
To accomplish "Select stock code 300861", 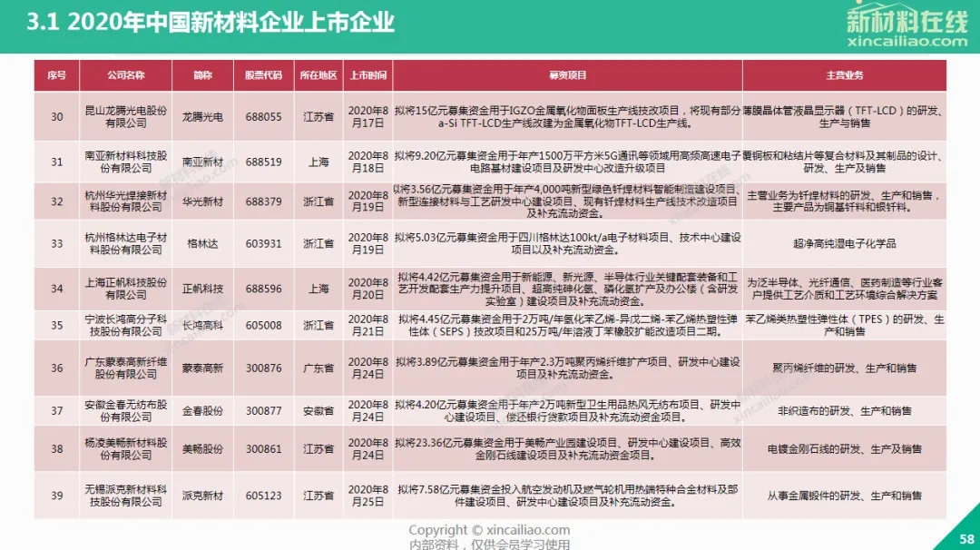I will 263,448.
